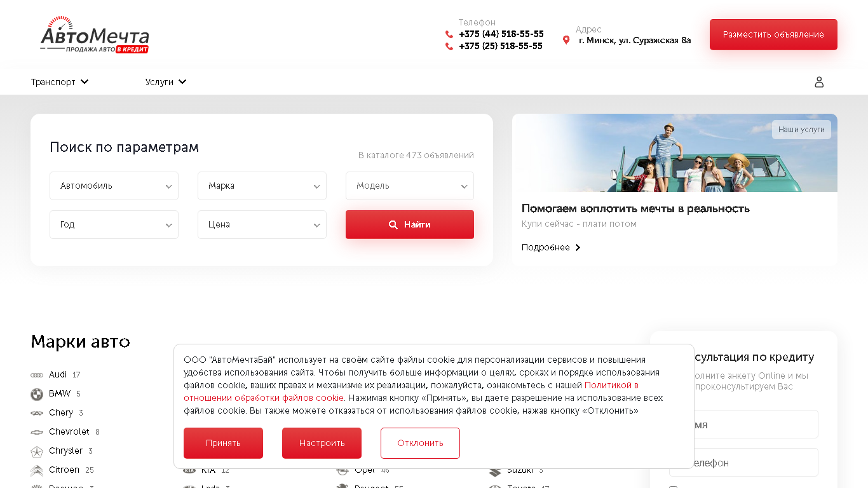Click phone icon beside +375 (44) number

click(449, 34)
